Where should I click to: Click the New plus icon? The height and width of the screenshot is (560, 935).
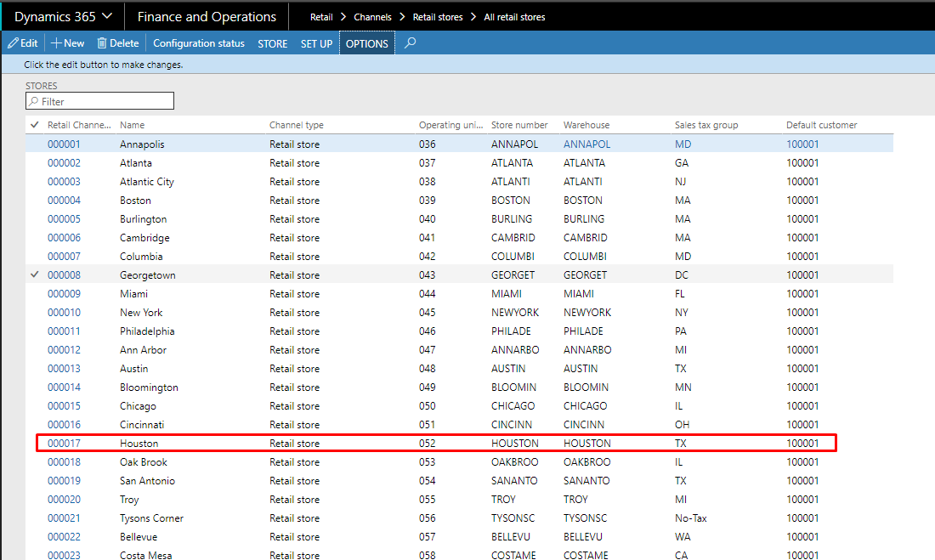click(x=57, y=43)
